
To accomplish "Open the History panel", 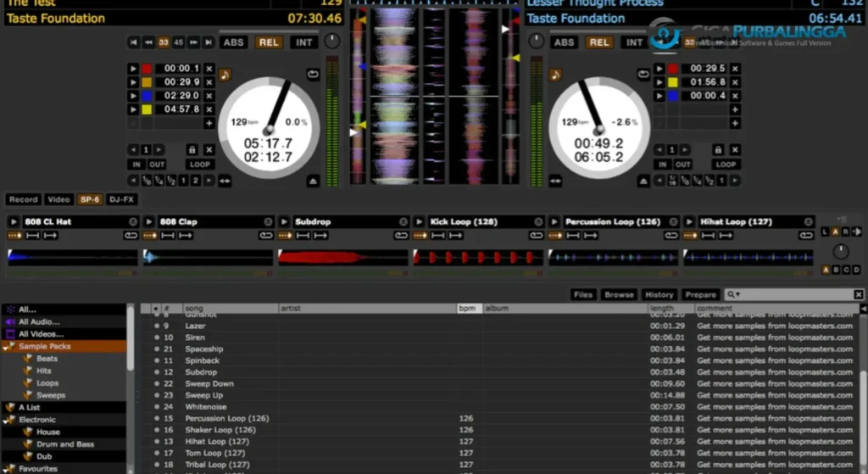I will click(x=659, y=294).
